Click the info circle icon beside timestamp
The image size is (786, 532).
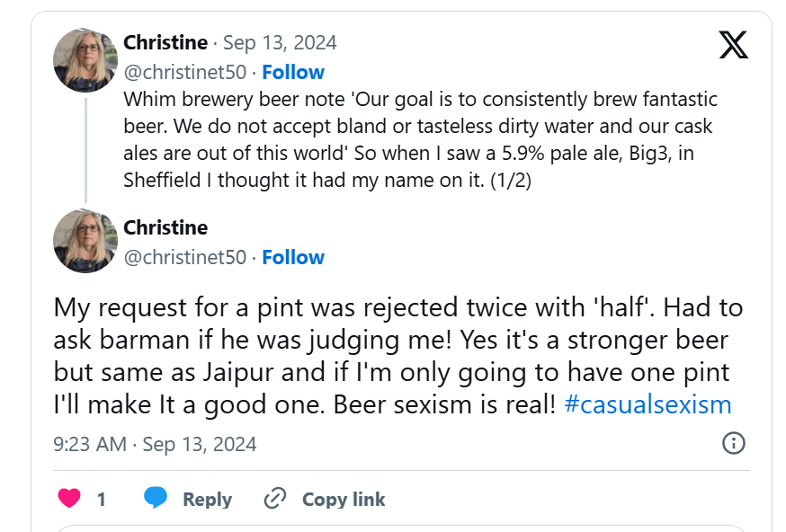pyautogui.click(x=734, y=443)
